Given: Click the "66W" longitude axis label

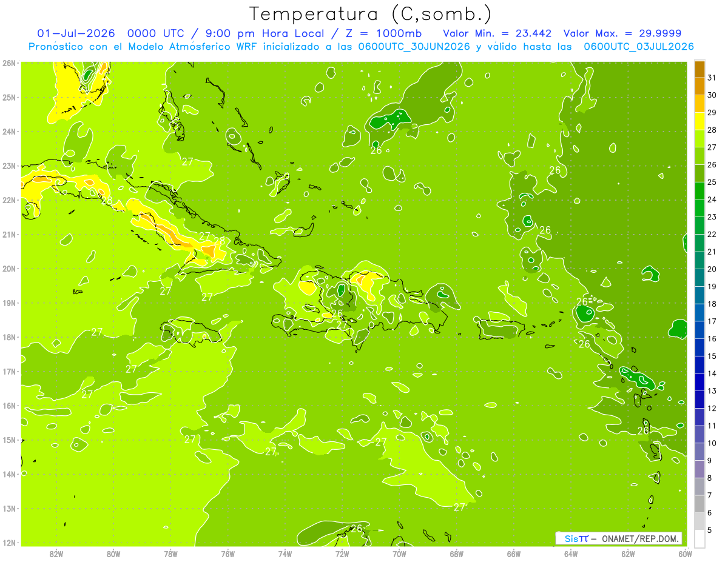Looking at the screenshot, I should click(514, 554).
